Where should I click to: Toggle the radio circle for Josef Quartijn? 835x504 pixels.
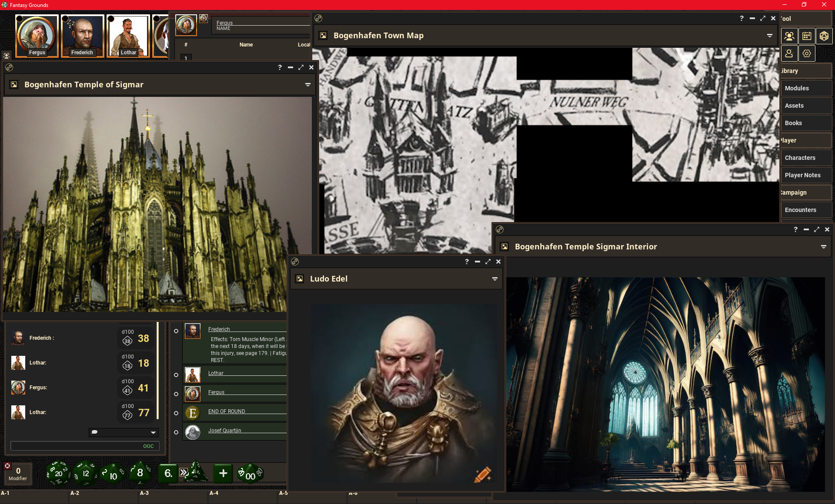176,432
